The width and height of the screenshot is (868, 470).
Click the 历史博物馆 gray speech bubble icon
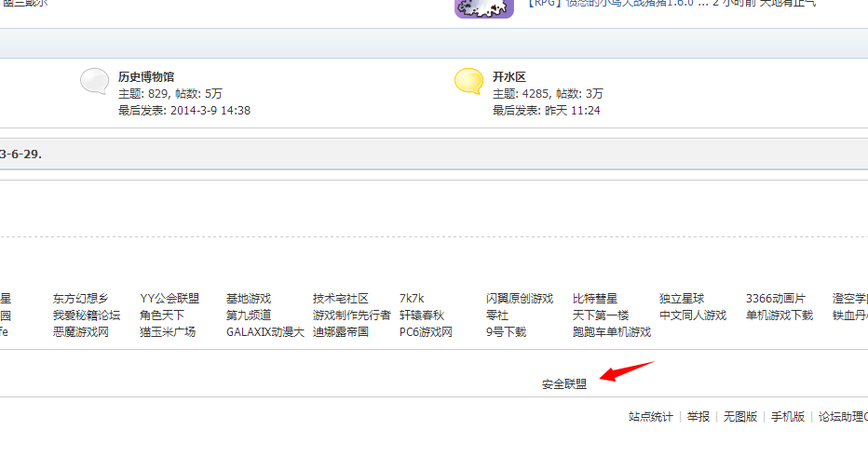point(94,81)
